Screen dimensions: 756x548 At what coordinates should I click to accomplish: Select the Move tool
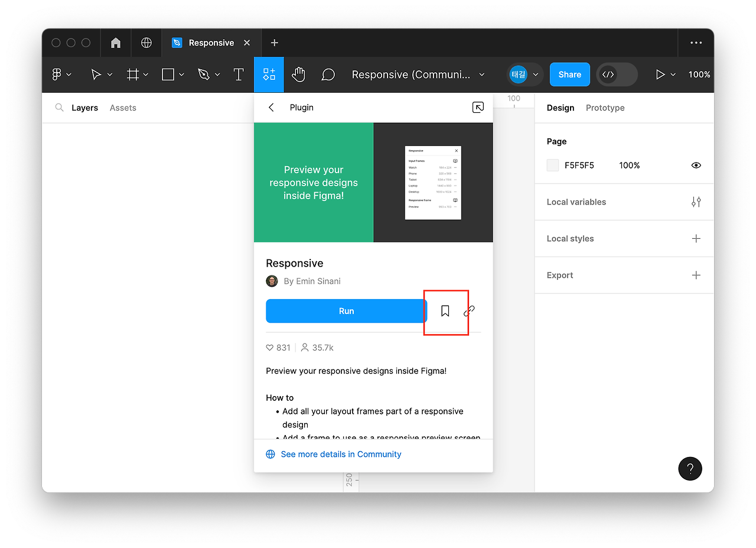(x=96, y=74)
